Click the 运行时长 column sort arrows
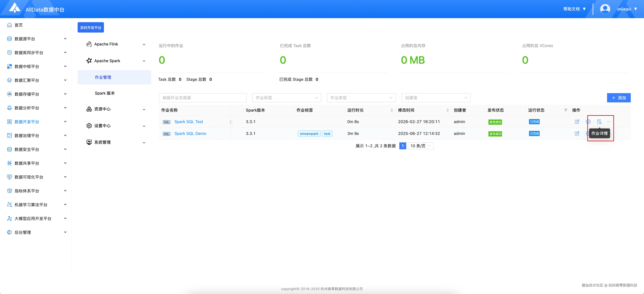Viewport: 644px width, 294px height. click(x=391, y=110)
